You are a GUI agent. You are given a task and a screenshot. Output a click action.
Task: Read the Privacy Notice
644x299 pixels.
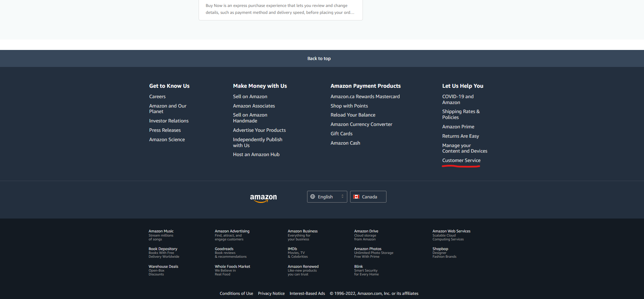tap(271, 293)
